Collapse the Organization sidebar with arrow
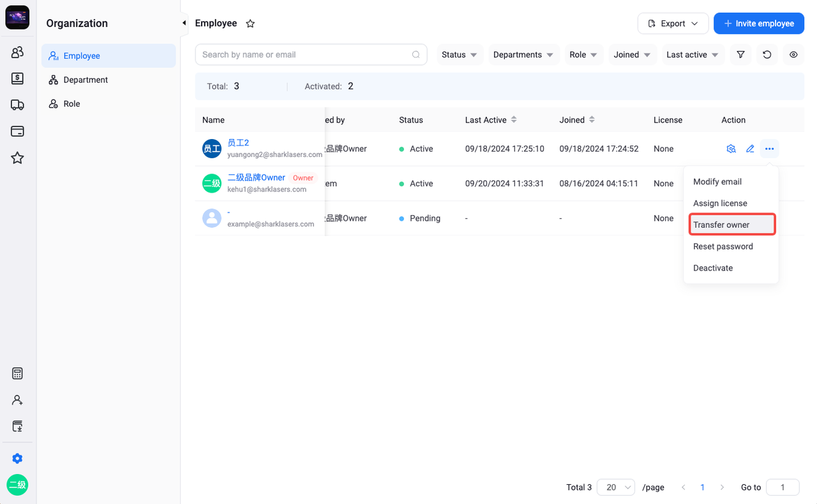Screen dimensions: 817x504 click(184, 23)
